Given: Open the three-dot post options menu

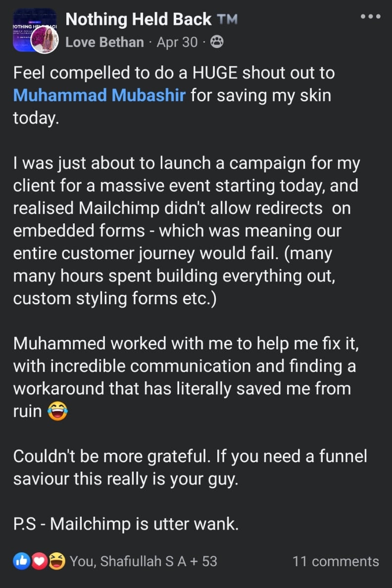Looking at the screenshot, I should pyautogui.click(x=371, y=16).
